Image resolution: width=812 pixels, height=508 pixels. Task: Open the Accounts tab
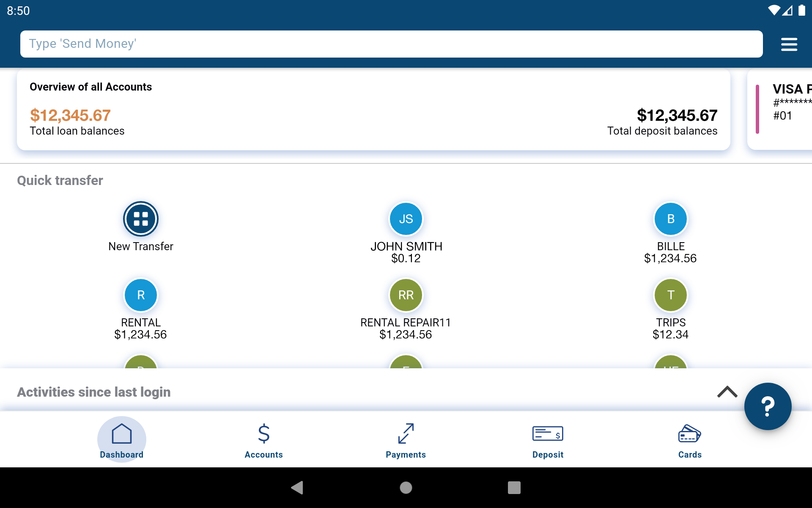pyautogui.click(x=264, y=440)
